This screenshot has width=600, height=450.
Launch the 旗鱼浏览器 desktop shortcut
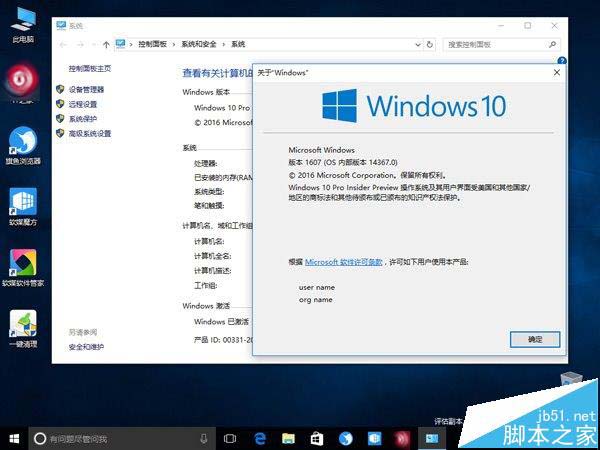click(x=23, y=145)
